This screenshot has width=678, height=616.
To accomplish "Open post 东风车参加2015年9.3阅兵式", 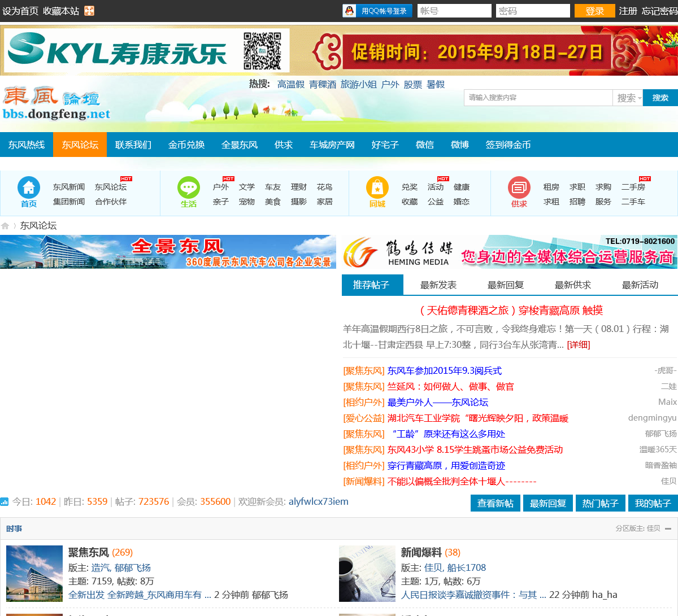I will (445, 370).
